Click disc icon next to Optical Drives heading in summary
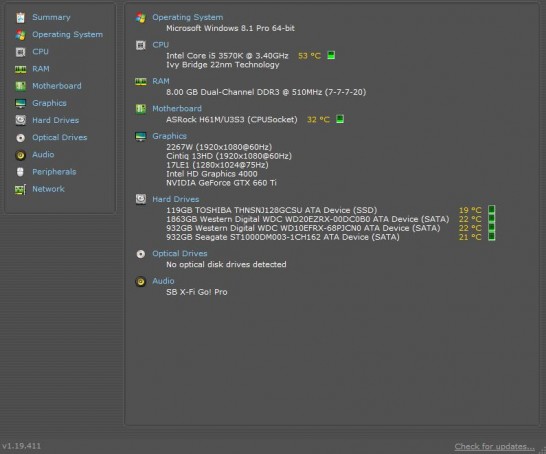Image resolution: width=546 pixels, height=454 pixels. coord(141,254)
